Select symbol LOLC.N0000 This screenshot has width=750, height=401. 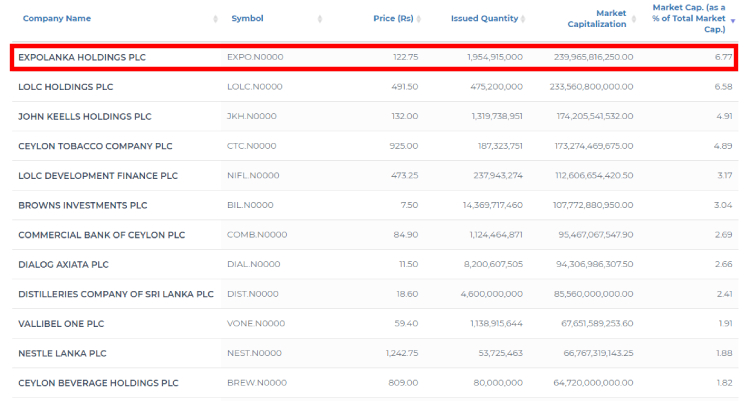[x=254, y=87]
